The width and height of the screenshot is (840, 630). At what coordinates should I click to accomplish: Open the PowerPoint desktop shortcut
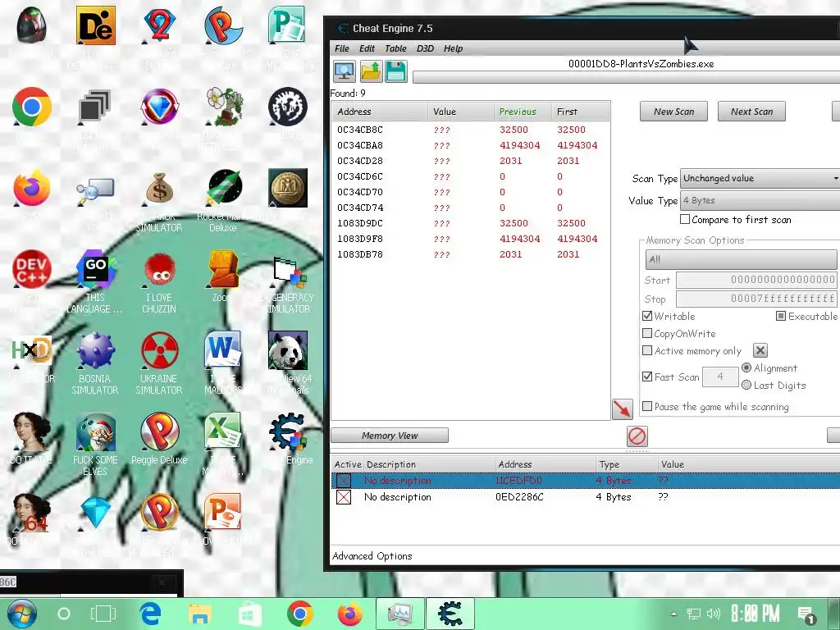[x=223, y=512]
